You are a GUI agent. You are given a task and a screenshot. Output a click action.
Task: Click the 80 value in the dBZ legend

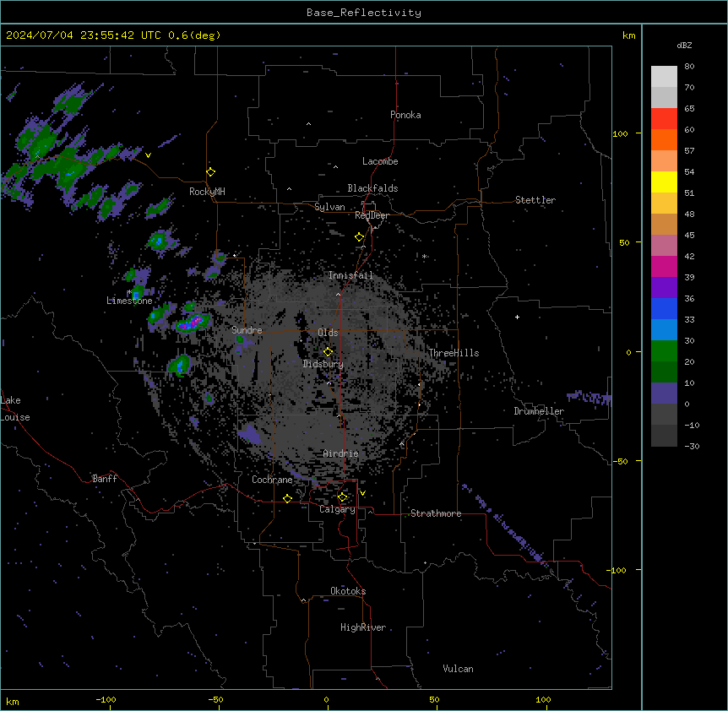click(x=689, y=67)
